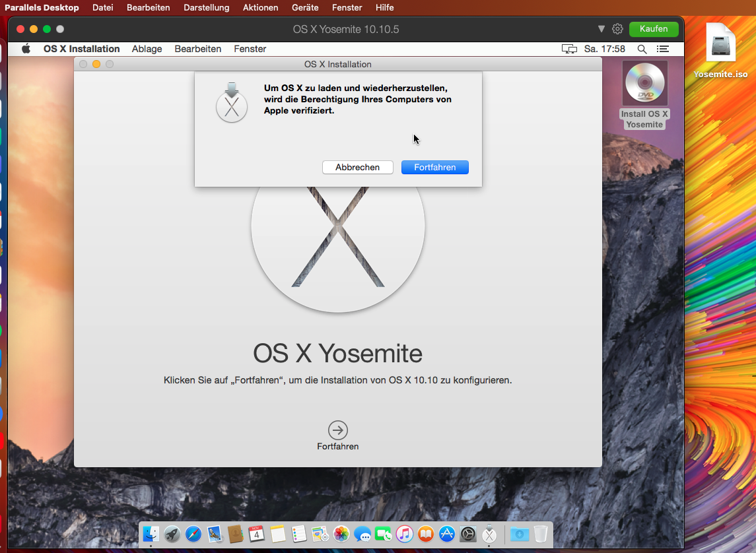Viewport: 756px width, 553px height.
Task: Open the Darstellung menu
Action: pos(207,8)
